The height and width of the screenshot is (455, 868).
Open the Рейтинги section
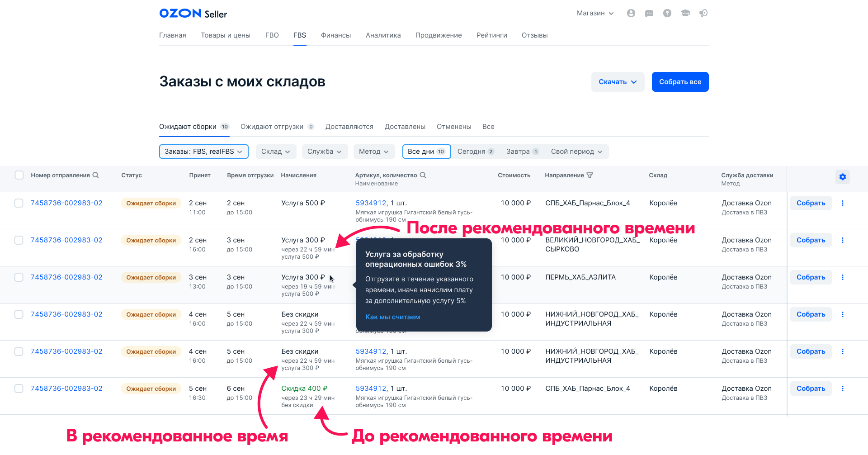(492, 35)
